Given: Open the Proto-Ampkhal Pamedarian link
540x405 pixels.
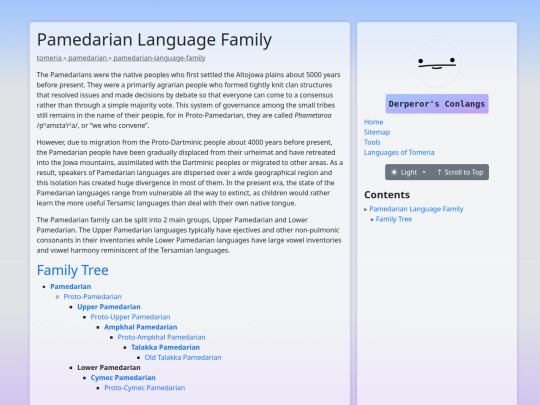Looking at the screenshot, I should (x=161, y=337).
